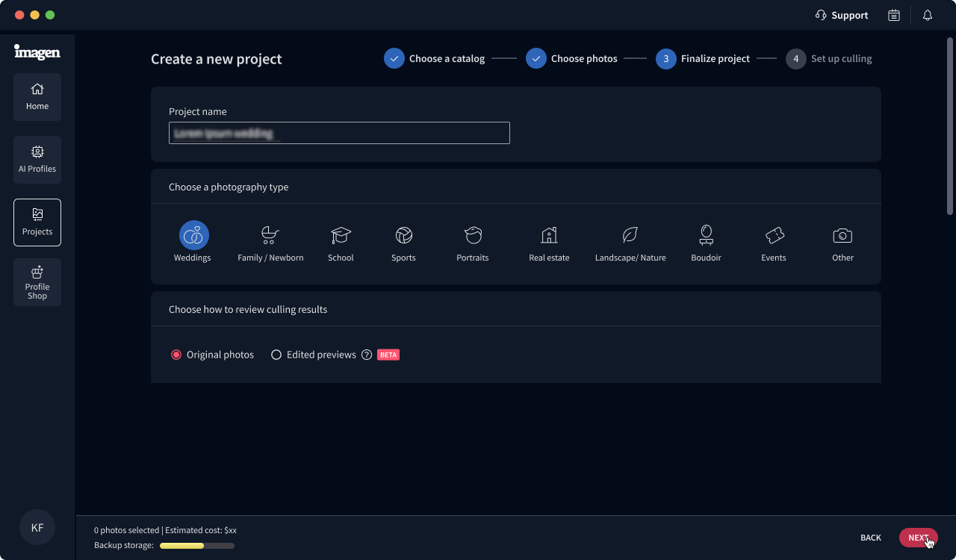This screenshot has width=956, height=560.
Task: Click the Backup storage progress bar
Action: 197,546
